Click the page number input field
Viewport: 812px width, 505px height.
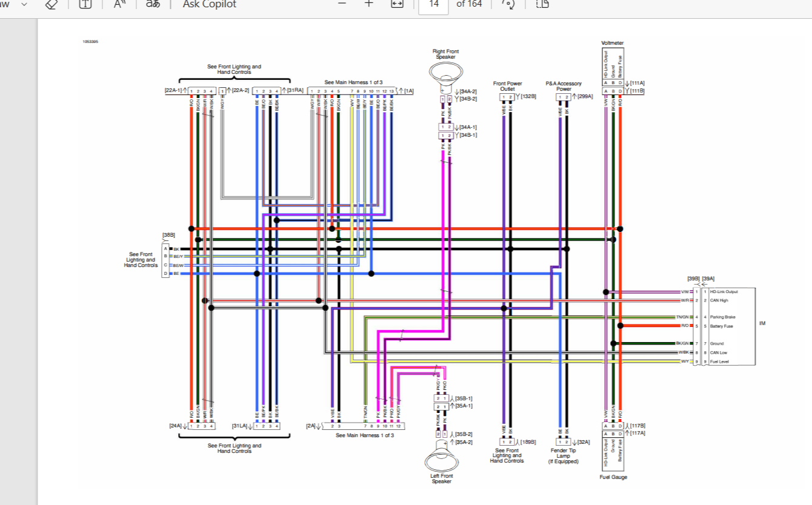(x=434, y=5)
